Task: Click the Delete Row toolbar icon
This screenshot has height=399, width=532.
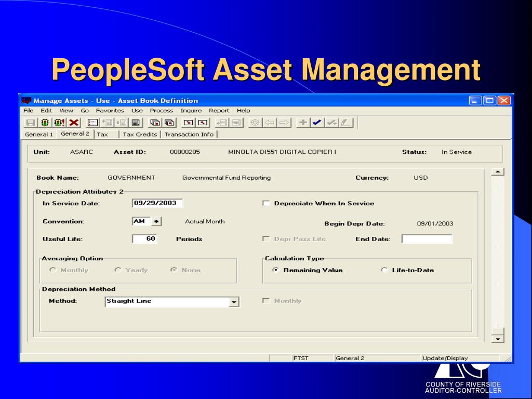Action: point(236,123)
